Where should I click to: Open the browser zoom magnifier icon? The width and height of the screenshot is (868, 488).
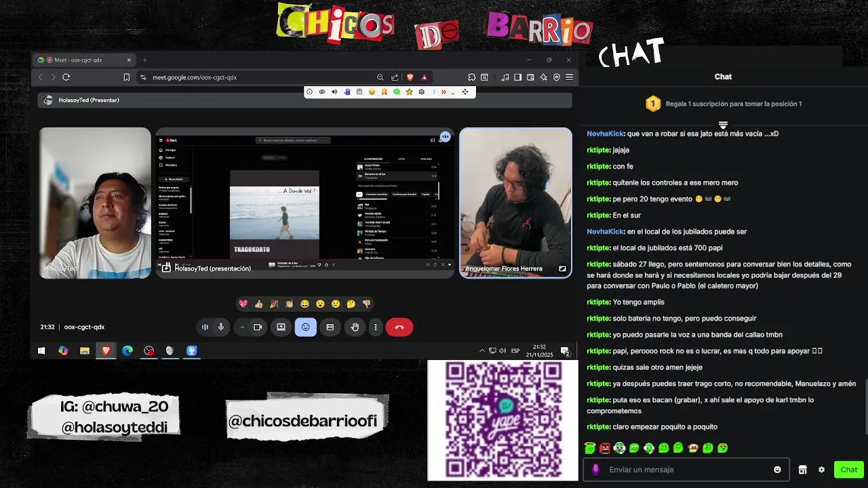380,77
